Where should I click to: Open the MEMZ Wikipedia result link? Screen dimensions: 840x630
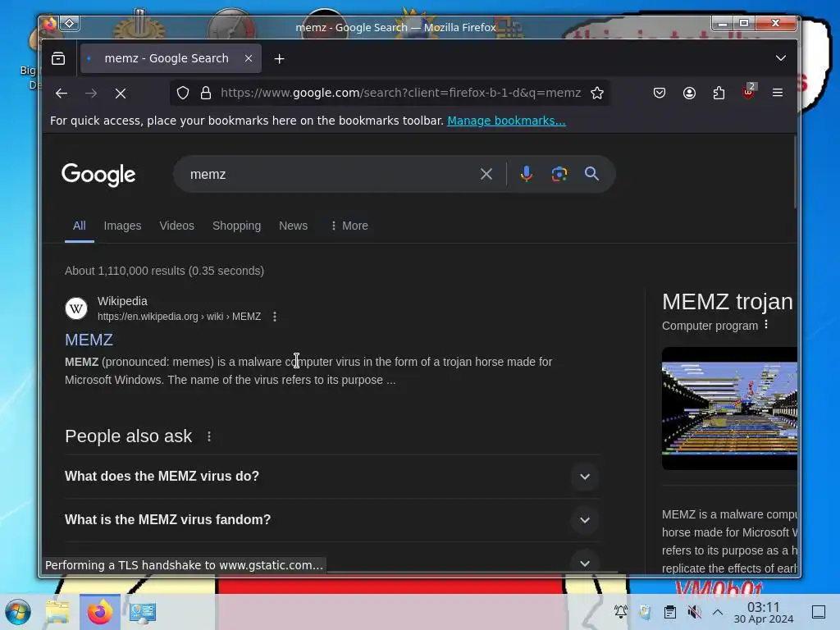click(x=89, y=340)
